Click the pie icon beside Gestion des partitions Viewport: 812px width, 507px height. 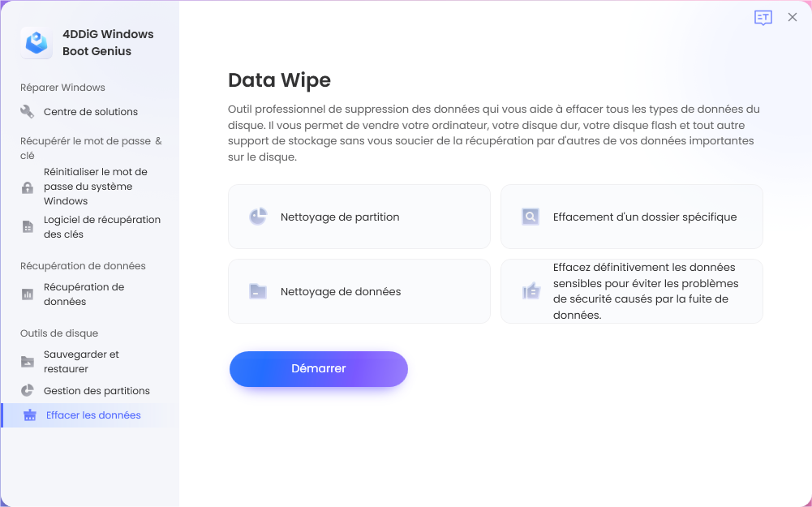coord(28,390)
